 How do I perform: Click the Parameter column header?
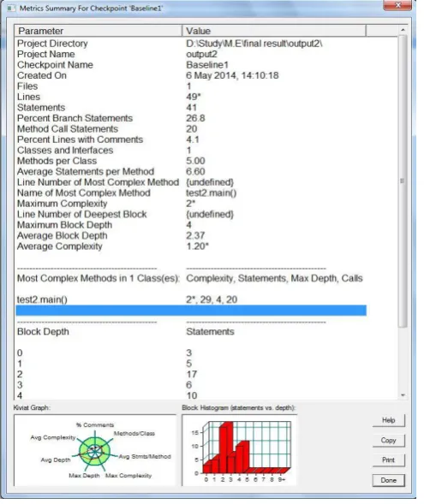click(x=99, y=31)
